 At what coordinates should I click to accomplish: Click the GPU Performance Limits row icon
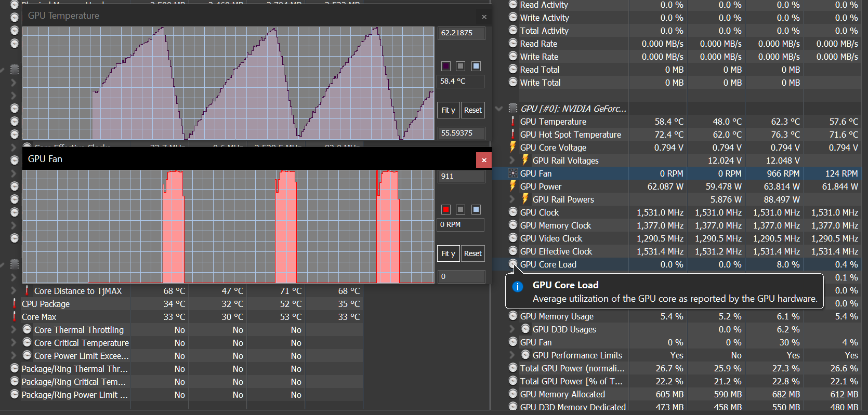pos(525,355)
